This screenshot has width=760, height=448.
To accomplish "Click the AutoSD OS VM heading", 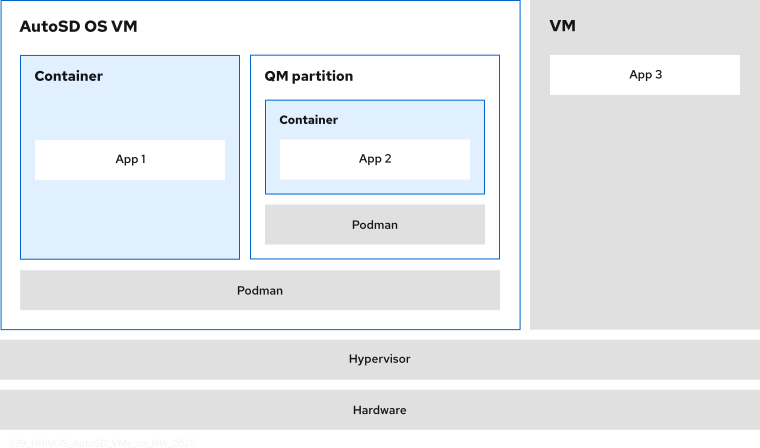I will [x=78, y=27].
